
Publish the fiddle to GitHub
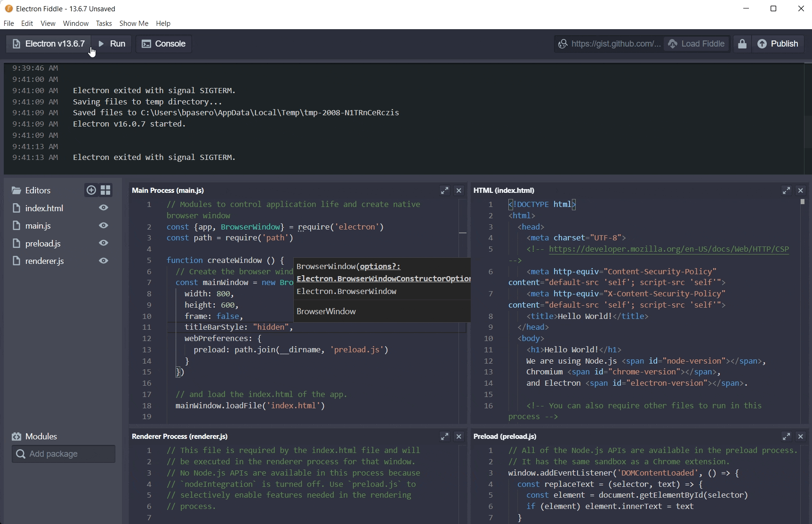coord(778,44)
